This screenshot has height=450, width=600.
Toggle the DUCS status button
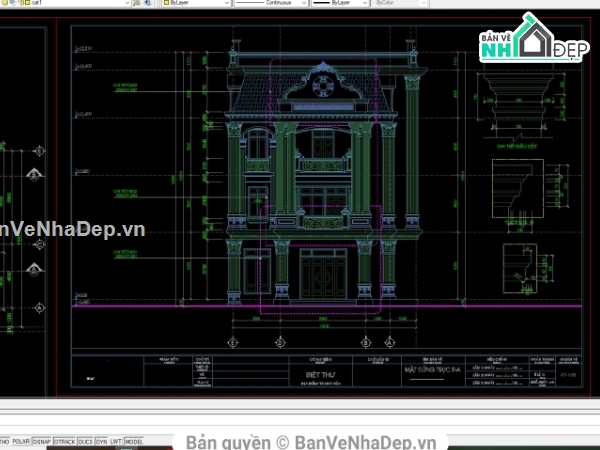tap(87, 440)
